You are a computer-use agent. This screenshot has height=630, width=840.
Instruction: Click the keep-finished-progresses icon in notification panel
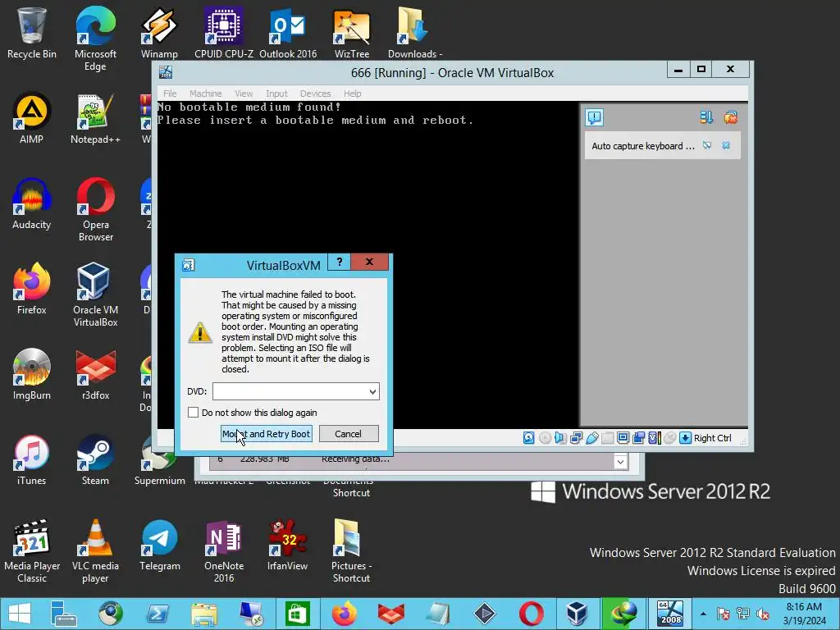706,117
